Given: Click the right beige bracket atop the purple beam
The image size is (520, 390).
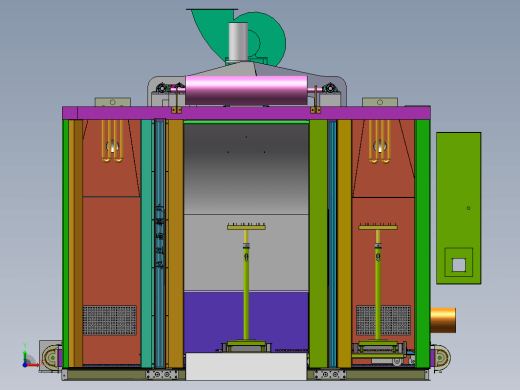Looking at the screenshot, I should coord(380,102).
